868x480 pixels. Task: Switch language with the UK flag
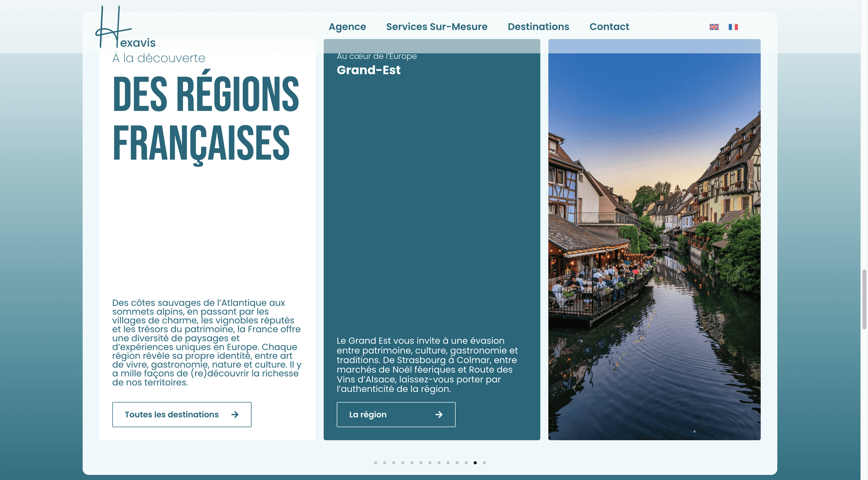pos(714,27)
